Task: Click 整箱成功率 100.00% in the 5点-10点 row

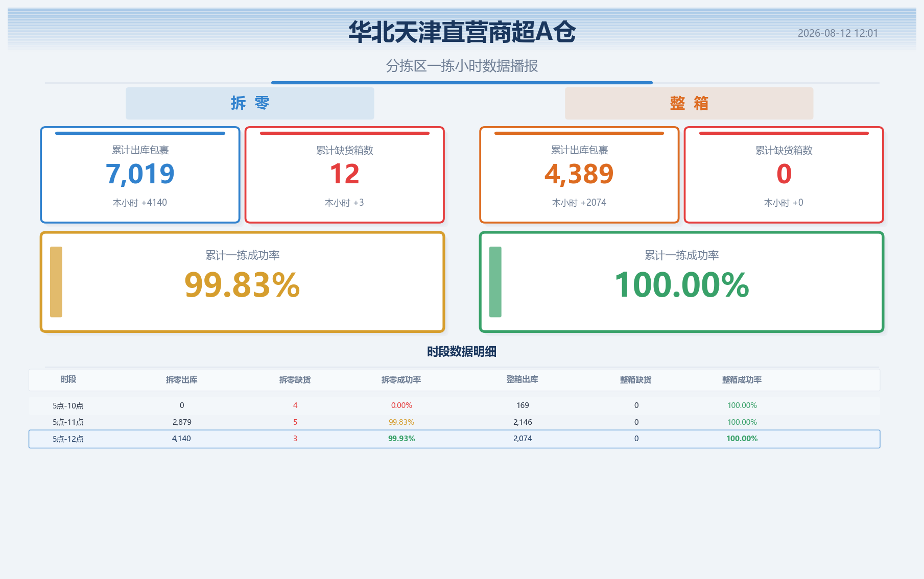Action: point(742,405)
